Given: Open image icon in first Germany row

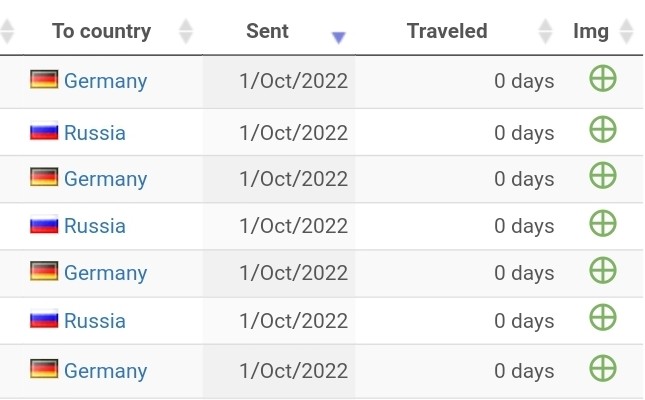Looking at the screenshot, I should coord(603,78).
